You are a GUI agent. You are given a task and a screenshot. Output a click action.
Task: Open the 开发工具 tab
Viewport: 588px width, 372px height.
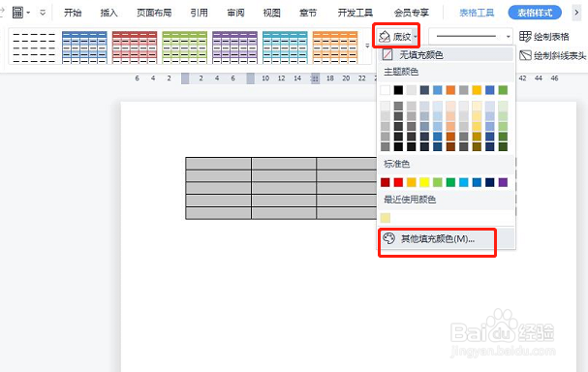(x=356, y=13)
